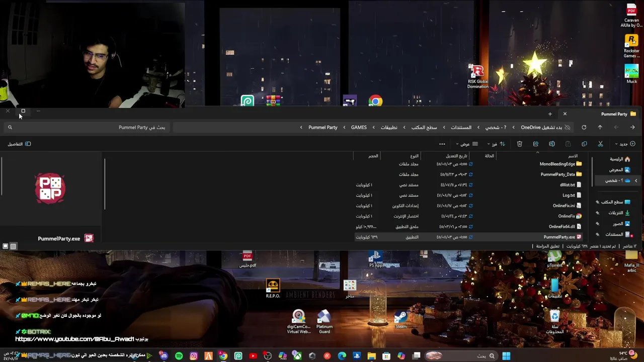Select the dlllist.txt file
644x362 pixels.
[x=571, y=185]
